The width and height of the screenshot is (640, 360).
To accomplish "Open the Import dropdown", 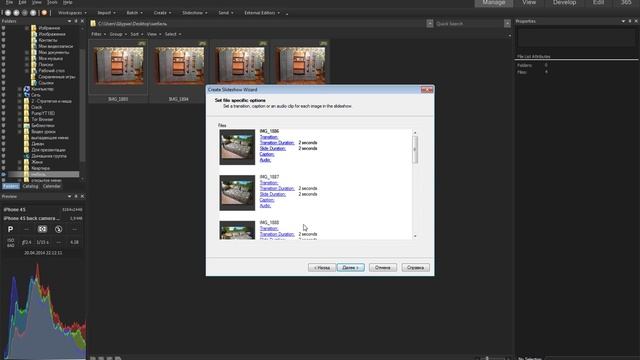I will click(106, 13).
